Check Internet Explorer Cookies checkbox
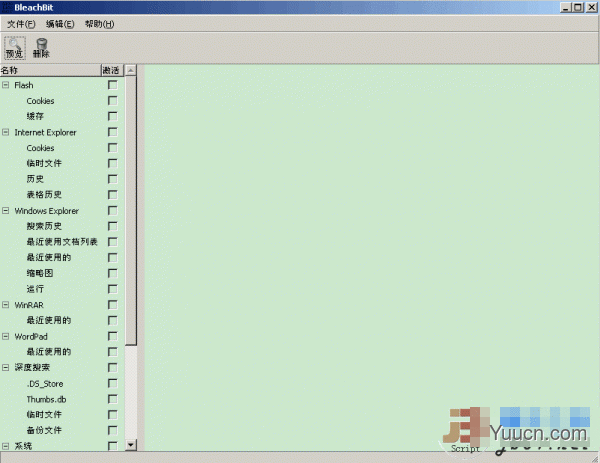Screen dimensions: 600x463 click(112, 148)
